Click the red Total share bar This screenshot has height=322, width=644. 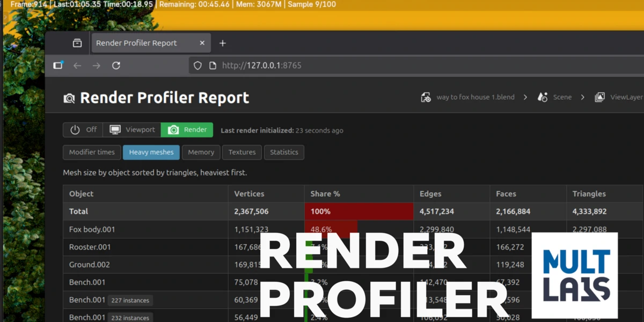point(358,211)
